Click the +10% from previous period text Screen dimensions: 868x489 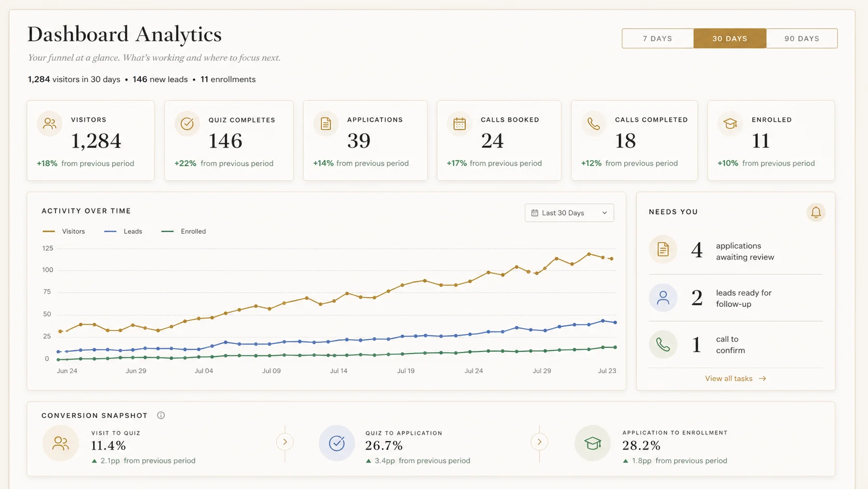coord(766,164)
